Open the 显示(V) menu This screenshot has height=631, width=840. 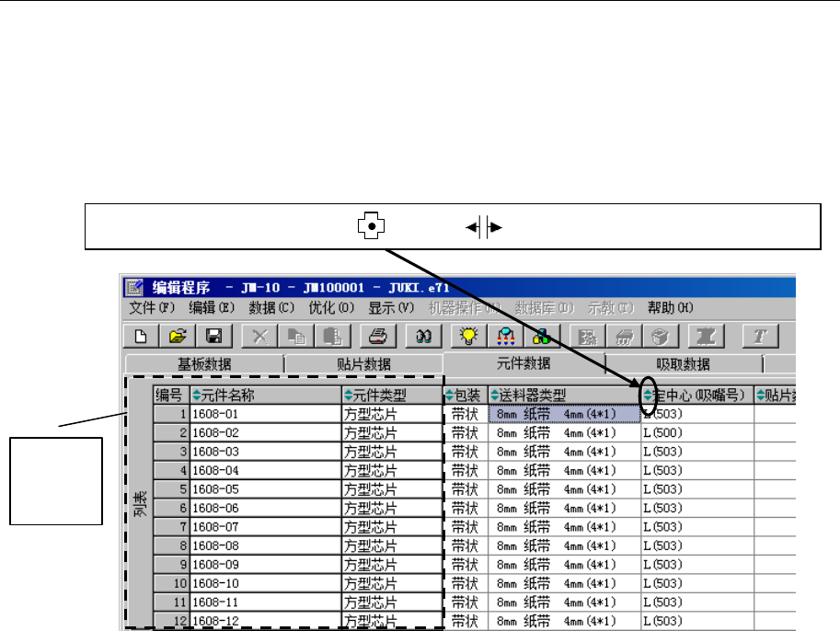pyautogui.click(x=391, y=308)
